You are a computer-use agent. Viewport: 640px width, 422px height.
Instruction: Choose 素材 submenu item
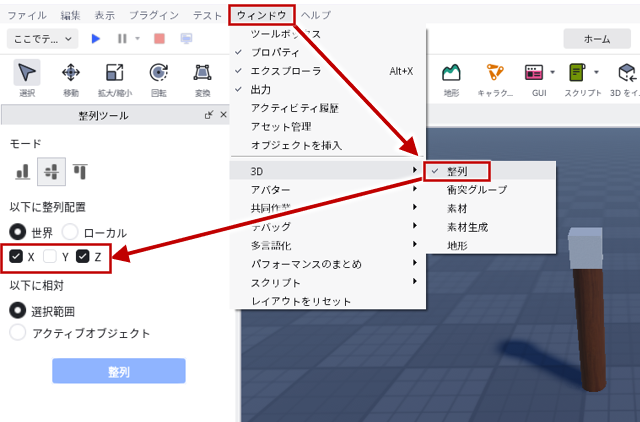tap(490, 209)
